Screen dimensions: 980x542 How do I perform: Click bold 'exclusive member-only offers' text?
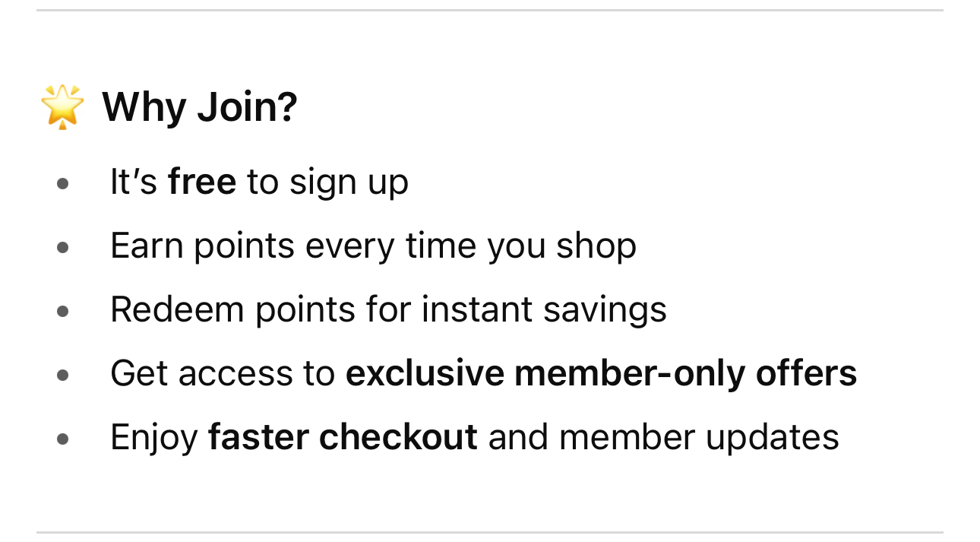pyautogui.click(x=601, y=373)
